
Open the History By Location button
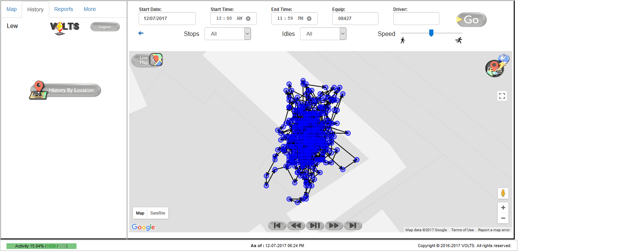coord(65,90)
